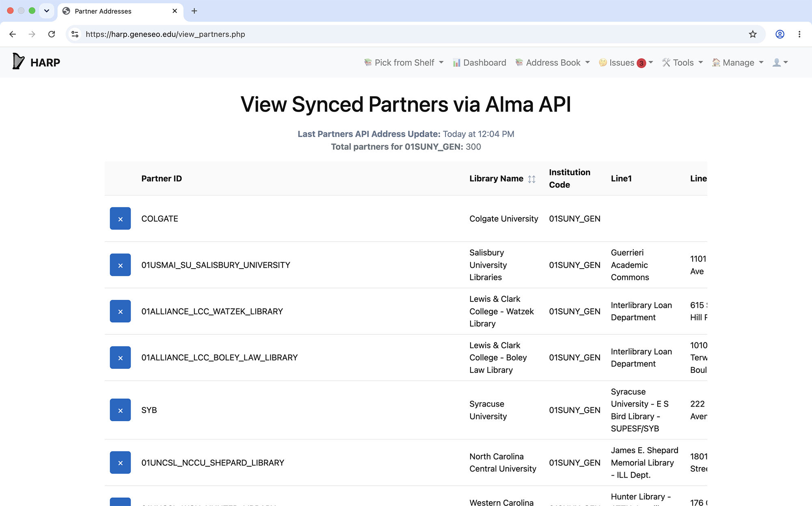
Task: Select the E S Bird Library address cell
Action: pos(639,410)
